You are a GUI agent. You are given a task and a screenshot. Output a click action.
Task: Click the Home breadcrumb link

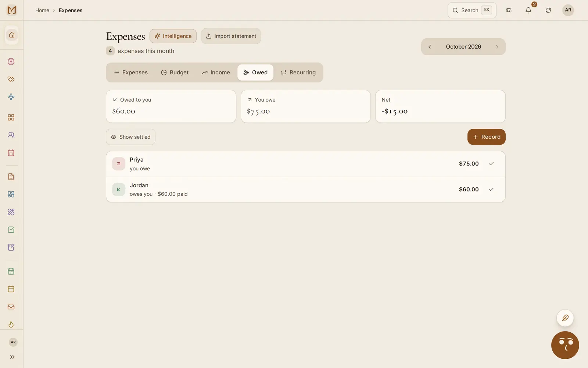42,10
